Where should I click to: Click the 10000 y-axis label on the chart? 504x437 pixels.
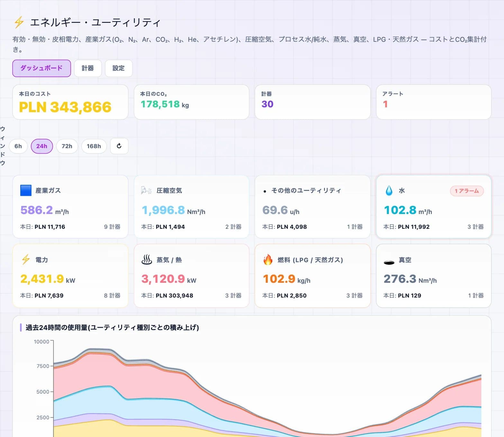[42, 342]
